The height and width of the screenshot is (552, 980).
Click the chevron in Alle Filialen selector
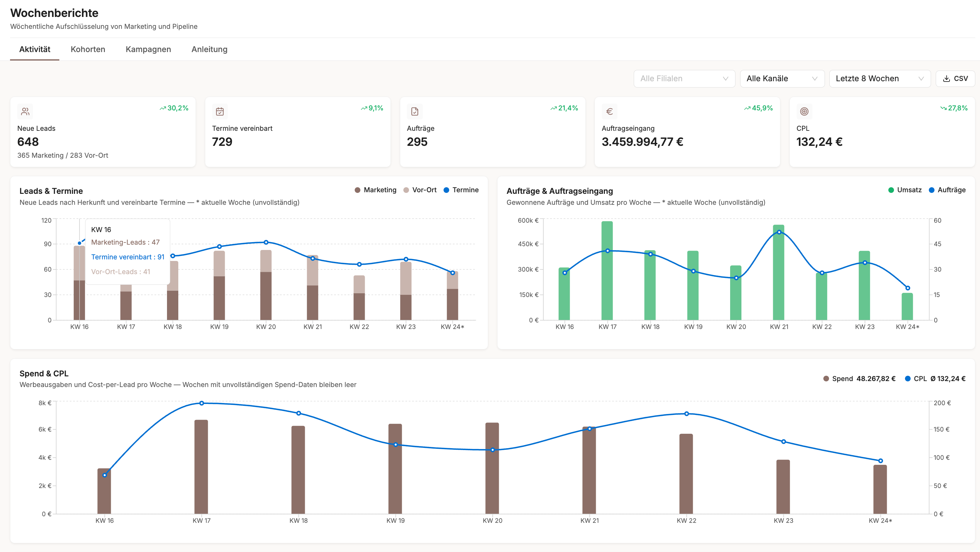pos(725,79)
